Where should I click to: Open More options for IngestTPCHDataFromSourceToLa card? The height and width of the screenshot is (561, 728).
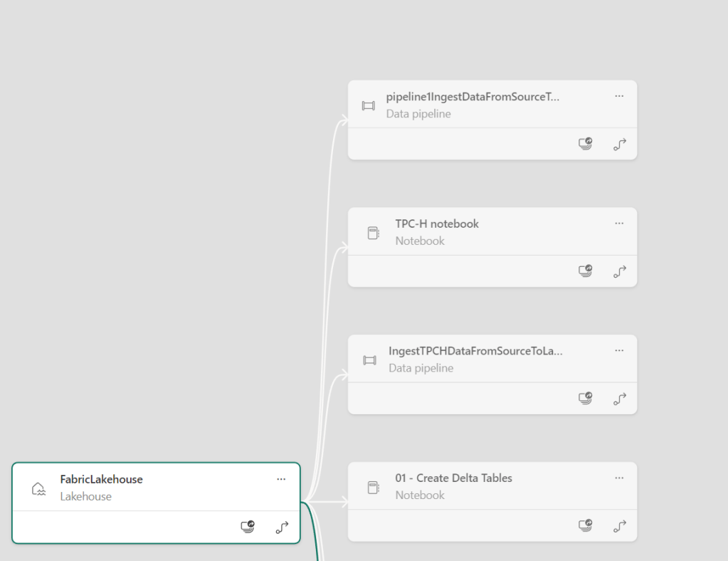pos(619,350)
